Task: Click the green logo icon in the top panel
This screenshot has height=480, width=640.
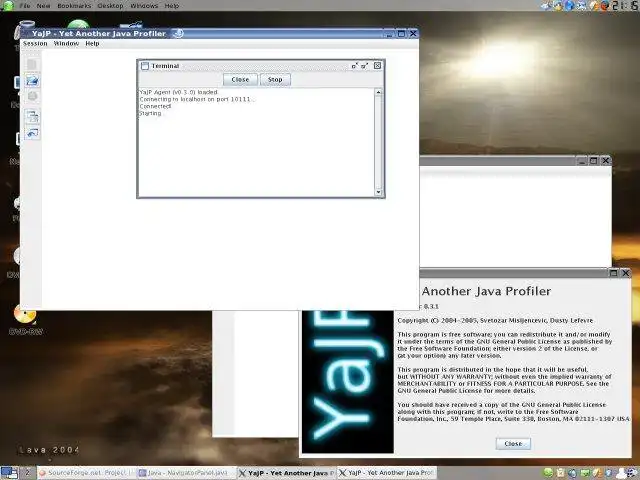Action: [x=8, y=5]
